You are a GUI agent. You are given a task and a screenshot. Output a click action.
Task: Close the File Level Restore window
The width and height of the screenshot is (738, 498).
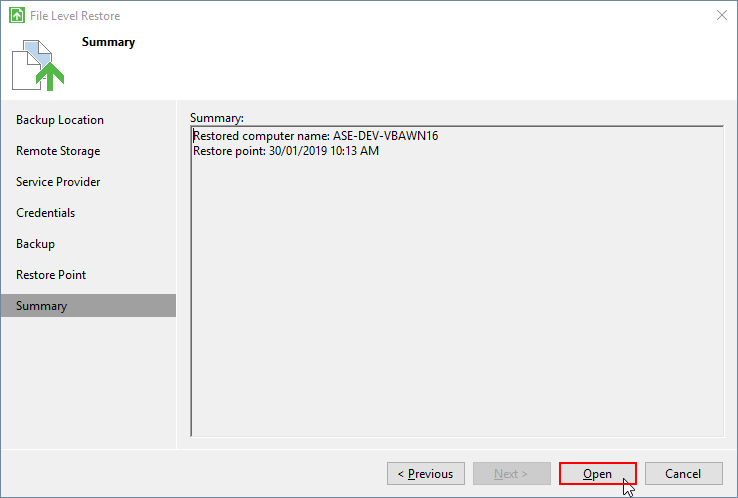pos(721,15)
